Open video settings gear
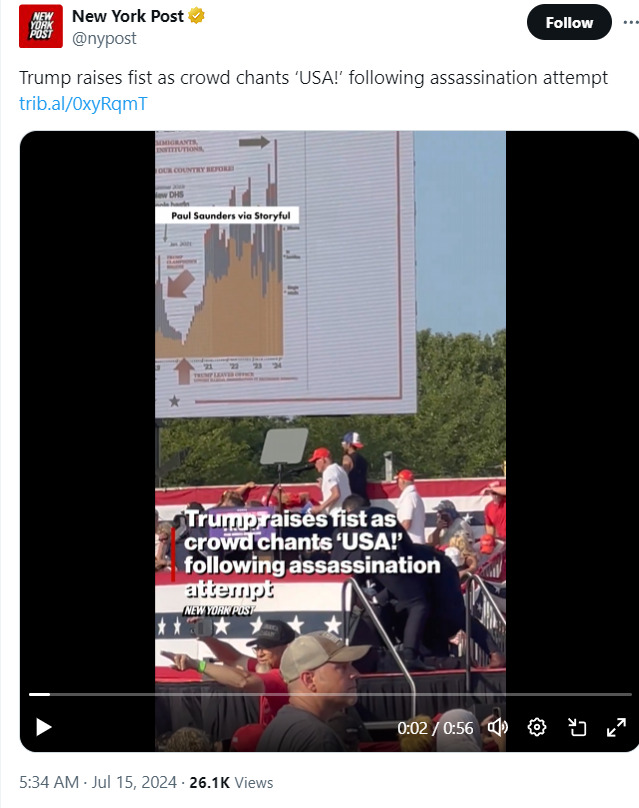This screenshot has width=639, height=808. click(536, 727)
